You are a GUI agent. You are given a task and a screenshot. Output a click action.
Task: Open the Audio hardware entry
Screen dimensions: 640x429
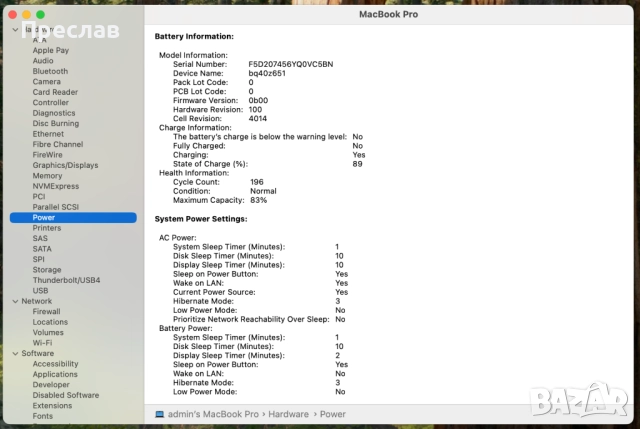pos(43,60)
